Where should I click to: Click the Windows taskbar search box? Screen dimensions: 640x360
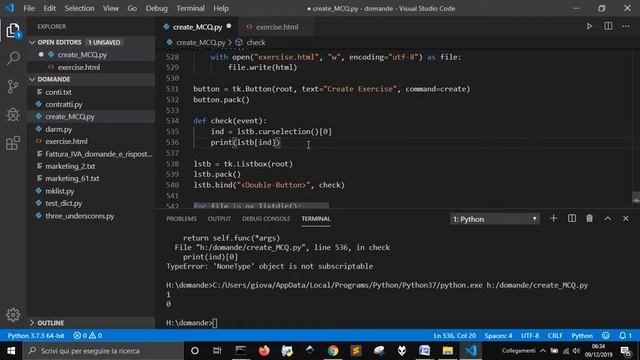(103, 351)
